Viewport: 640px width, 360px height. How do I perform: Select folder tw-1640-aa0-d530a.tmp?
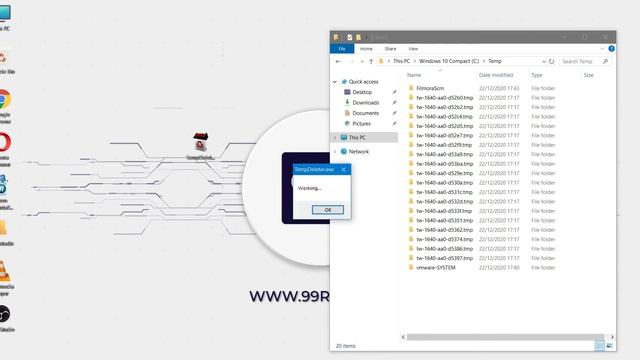pos(444,182)
